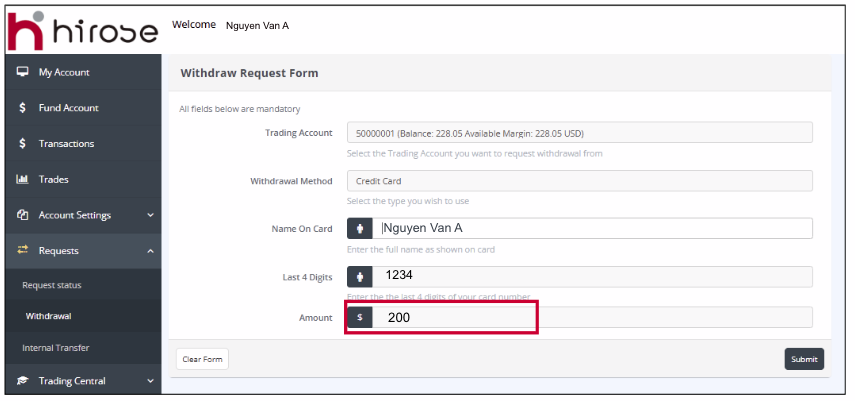
Task: Expand the Trading Central chevron
Action: [150, 381]
